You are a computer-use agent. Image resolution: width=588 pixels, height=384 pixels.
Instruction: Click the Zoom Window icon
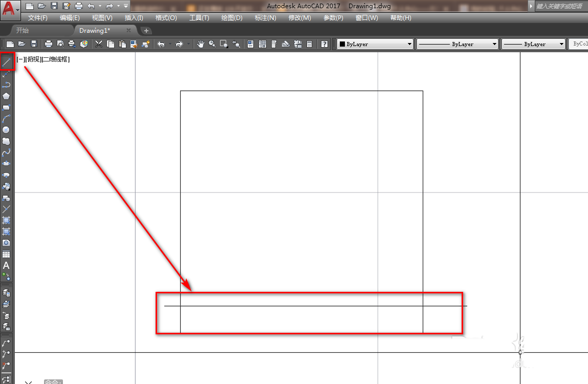point(224,45)
